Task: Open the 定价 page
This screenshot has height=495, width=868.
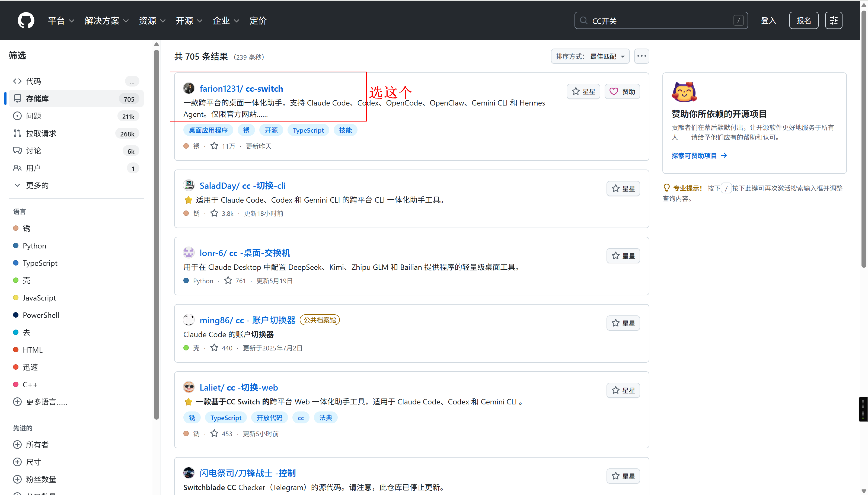Action: click(258, 21)
